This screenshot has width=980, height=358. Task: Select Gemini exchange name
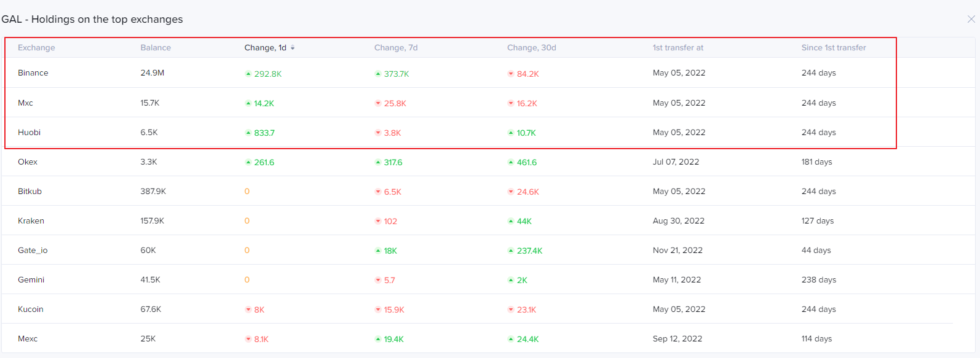(31, 279)
